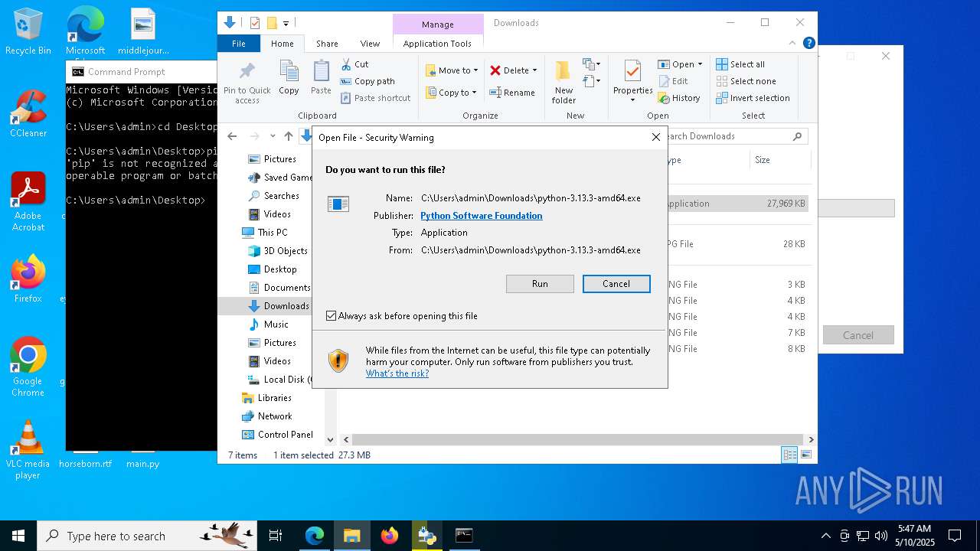The image size is (980, 551).
Task: Select Music in navigation pane
Action: tap(268, 324)
